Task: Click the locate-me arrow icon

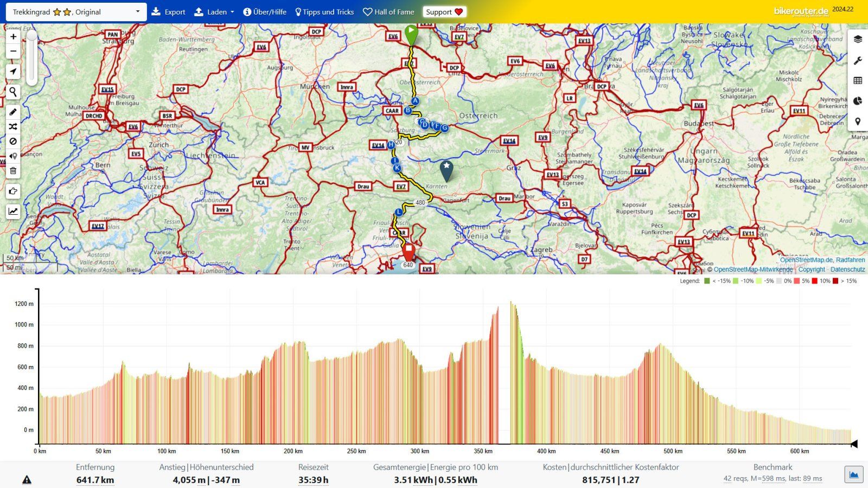Action: 13,72
